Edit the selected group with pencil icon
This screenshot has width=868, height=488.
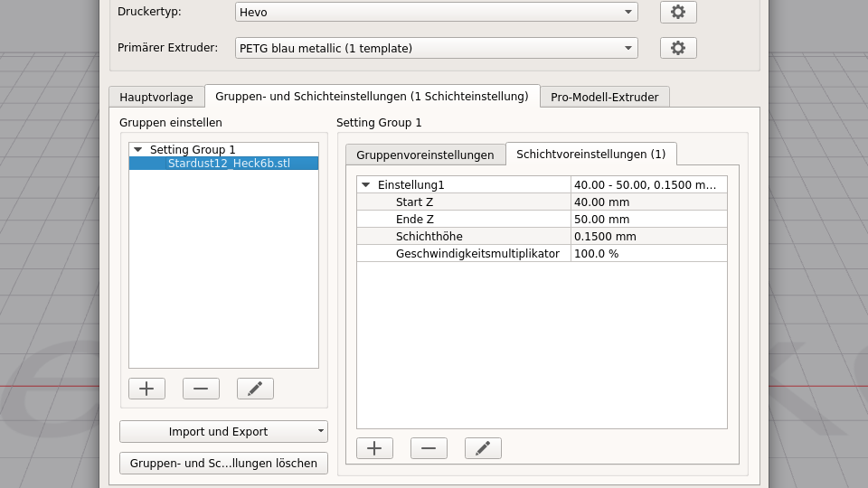click(x=255, y=389)
